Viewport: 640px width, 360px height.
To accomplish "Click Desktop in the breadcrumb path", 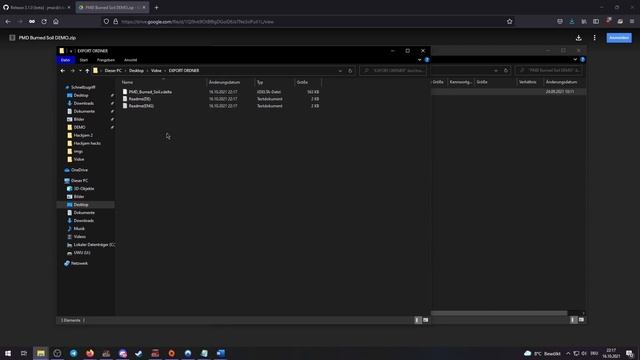I will tap(136, 71).
